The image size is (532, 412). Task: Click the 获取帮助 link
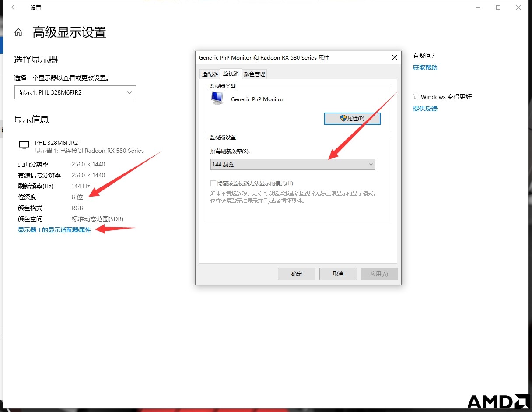pyautogui.click(x=425, y=67)
